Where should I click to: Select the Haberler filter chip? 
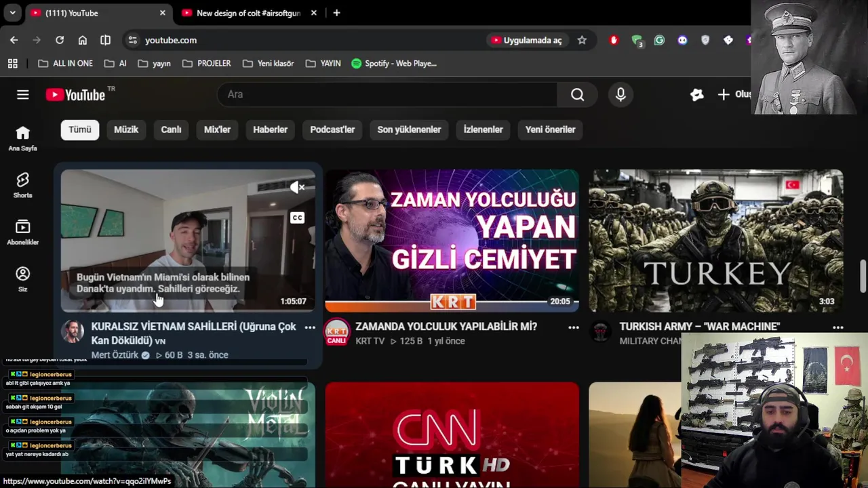coord(270,129)
